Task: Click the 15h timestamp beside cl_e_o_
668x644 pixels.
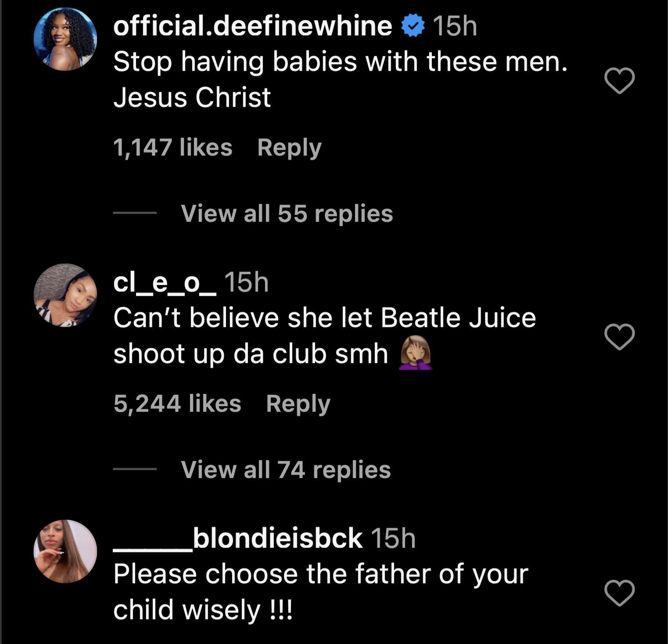Action: 246,283
